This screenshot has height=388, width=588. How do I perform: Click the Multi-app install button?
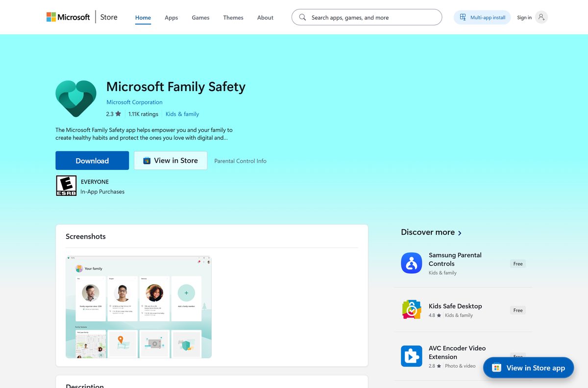click(482, 17)
